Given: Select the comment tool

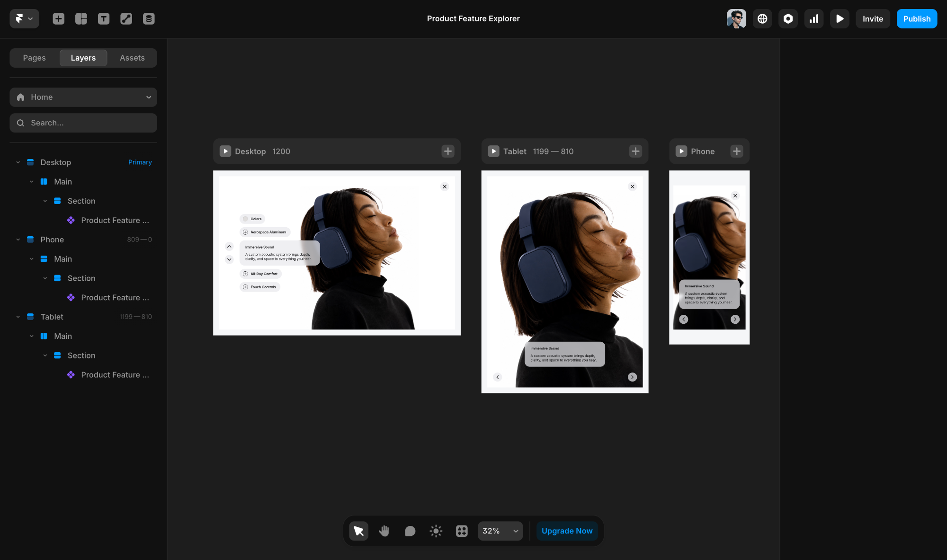Looking at the screenshot, I should (x=410, y=531).
